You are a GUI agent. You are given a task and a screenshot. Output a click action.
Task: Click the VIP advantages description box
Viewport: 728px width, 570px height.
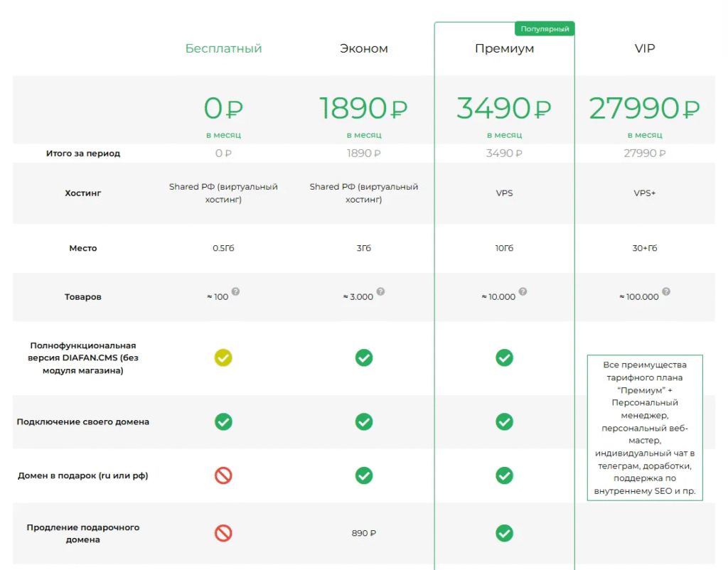point(644,427)
